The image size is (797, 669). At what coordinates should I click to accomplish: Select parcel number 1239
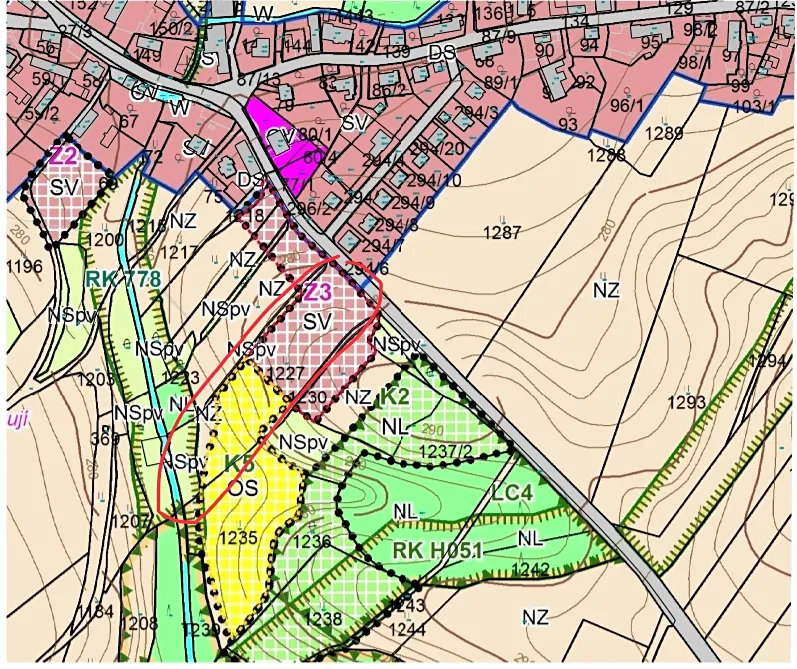pyautogui.click(x=201, y=630)
